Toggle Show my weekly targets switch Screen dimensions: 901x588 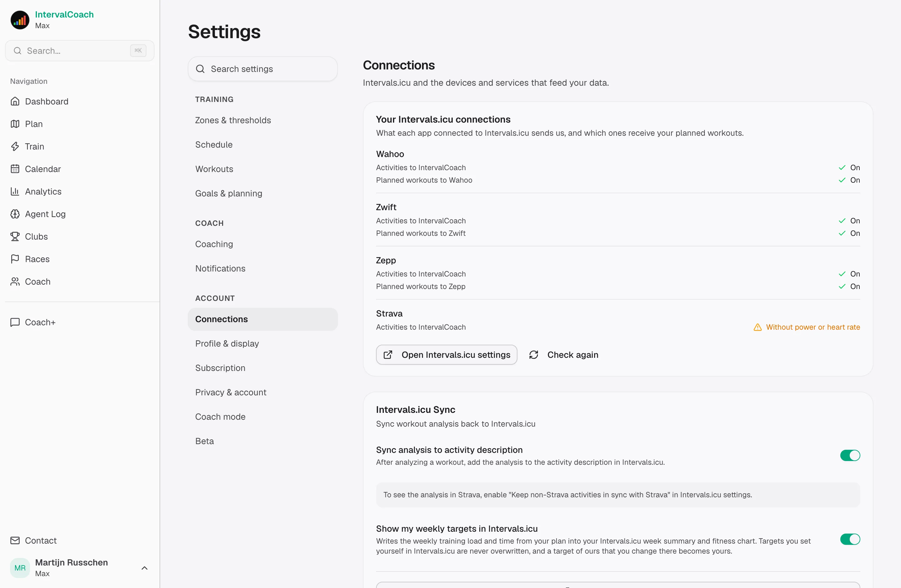point(850,539)
